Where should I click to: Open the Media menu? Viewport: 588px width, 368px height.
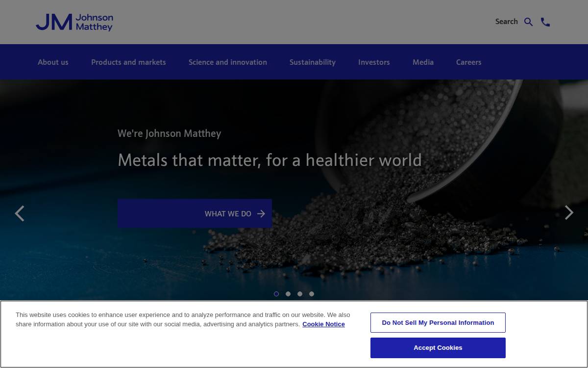click(x=423, y=62)
